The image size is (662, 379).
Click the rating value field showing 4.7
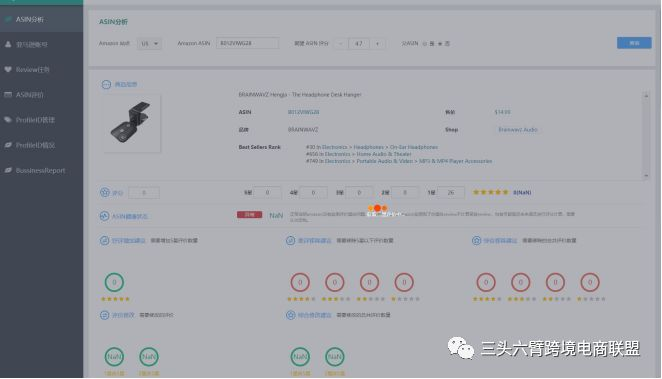(x=359, y=43)
